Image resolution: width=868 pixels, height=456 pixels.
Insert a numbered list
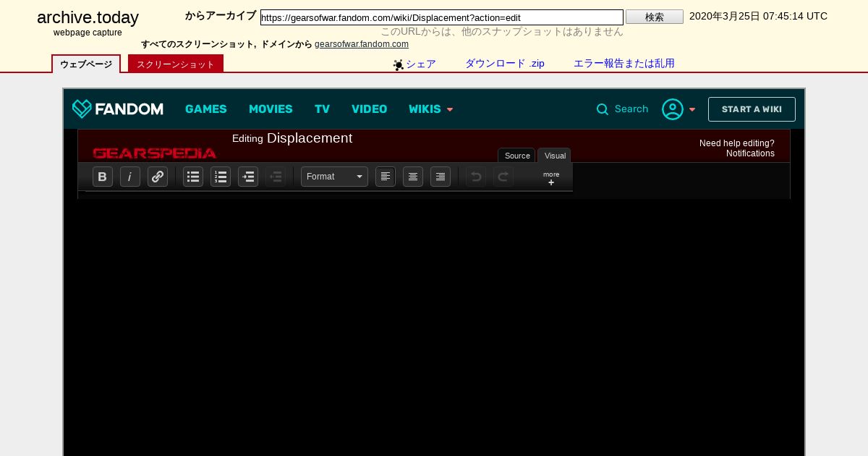(x=221, y=177)
